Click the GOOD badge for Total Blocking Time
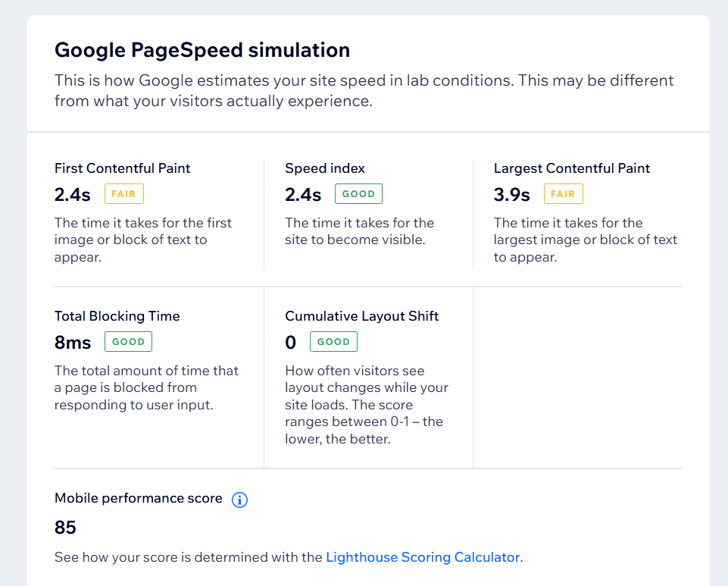Image resolution: width=728 pixels, height=586 pixels. pos(128,342)
